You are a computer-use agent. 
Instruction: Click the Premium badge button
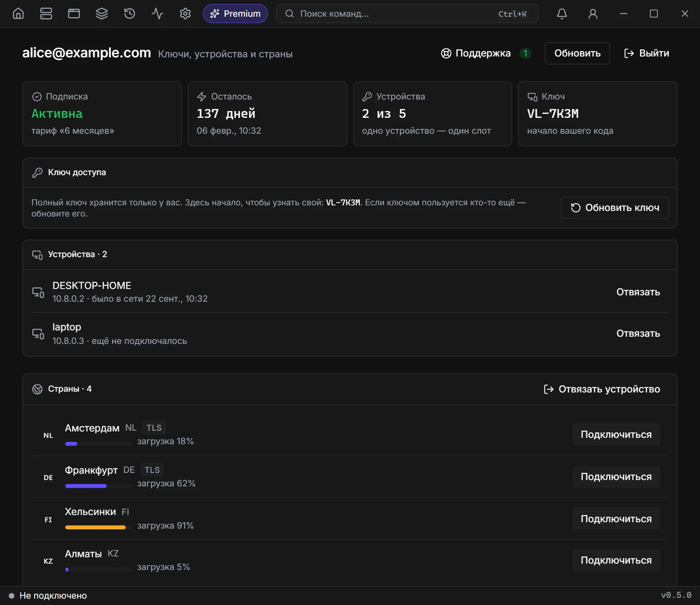coord(235,14)
